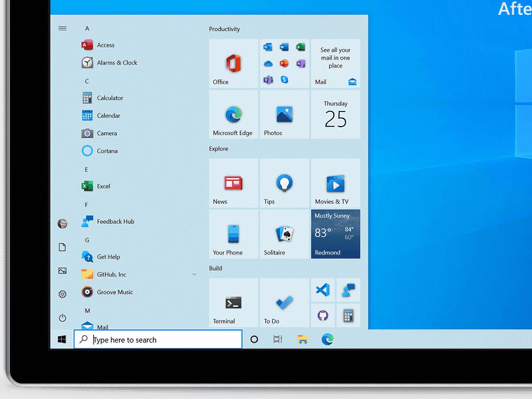The width and height of the screenshot is (532, 399).
Task: Open PowerPoint in the Office folder tile
Action: 284,64
